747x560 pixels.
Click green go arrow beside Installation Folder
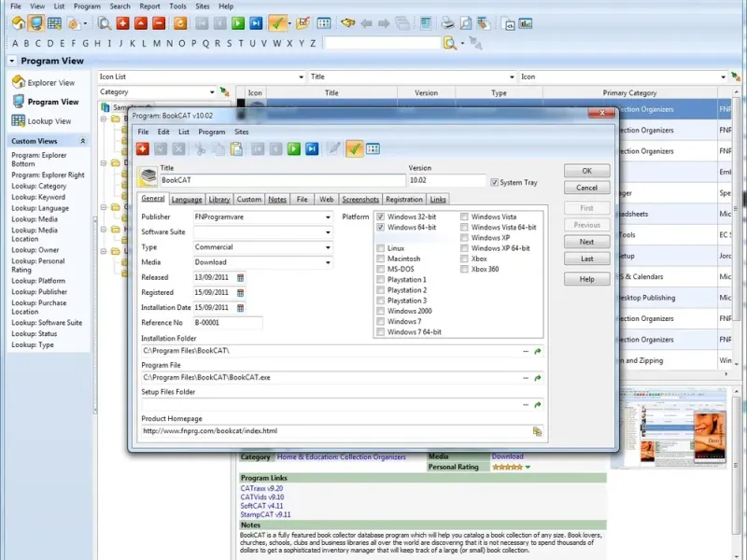(538, 352)
